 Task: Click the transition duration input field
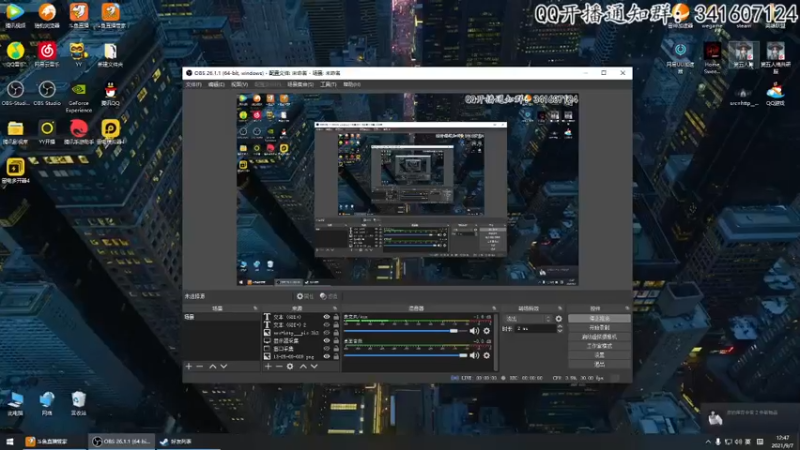click(535, 329)
